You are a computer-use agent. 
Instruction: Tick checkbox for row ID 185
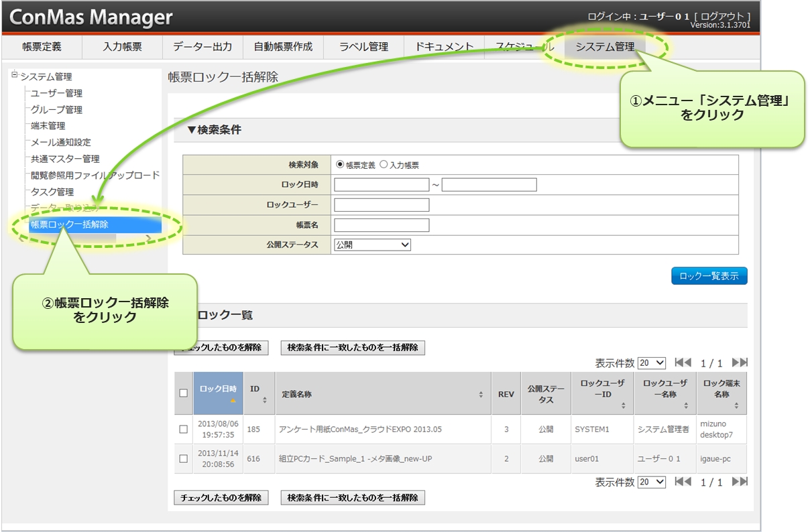tap(183, 429)
